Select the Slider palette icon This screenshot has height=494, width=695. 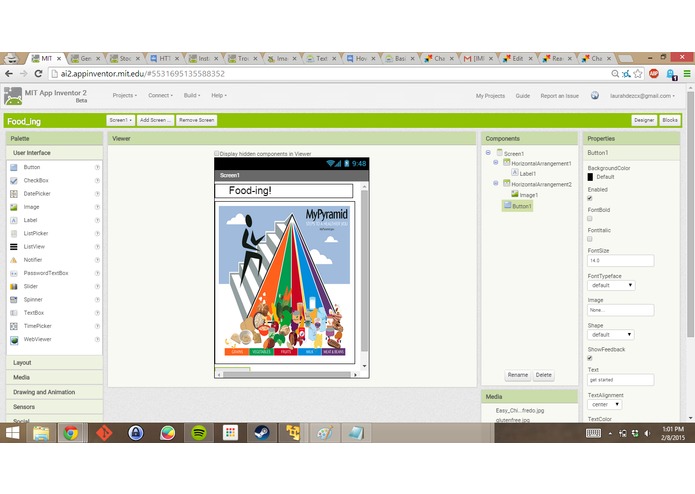click(x=14, y=287)
